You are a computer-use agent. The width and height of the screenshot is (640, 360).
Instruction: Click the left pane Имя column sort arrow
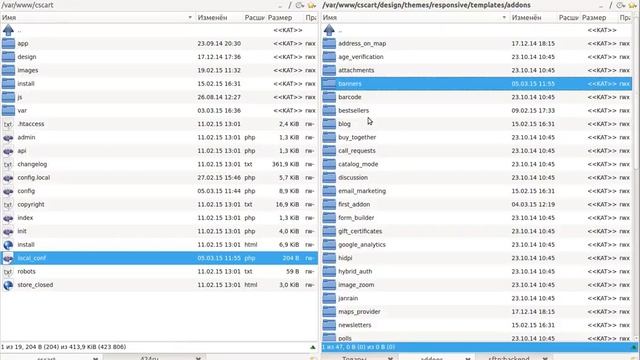pos(190,18)
